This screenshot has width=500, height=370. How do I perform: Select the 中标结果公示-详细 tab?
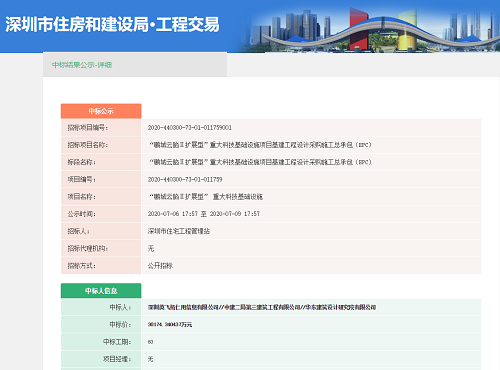(82, 65)
